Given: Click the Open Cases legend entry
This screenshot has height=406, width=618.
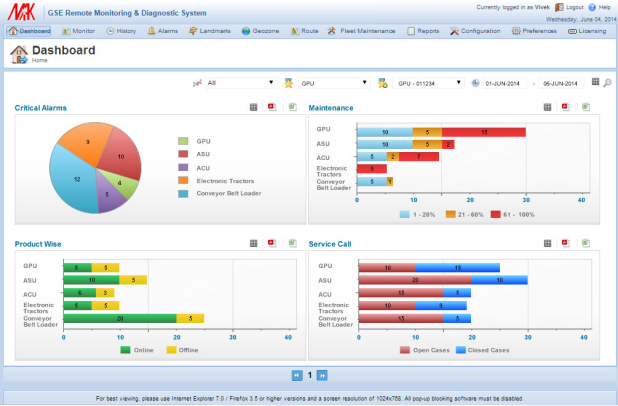Looking at the screenshot, I should pyautogui.click(x=424, y=350).
